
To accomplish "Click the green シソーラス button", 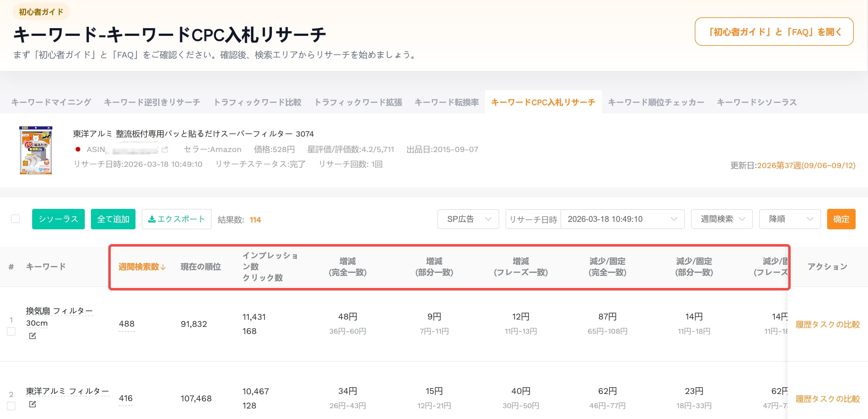I will coord(58,219).
